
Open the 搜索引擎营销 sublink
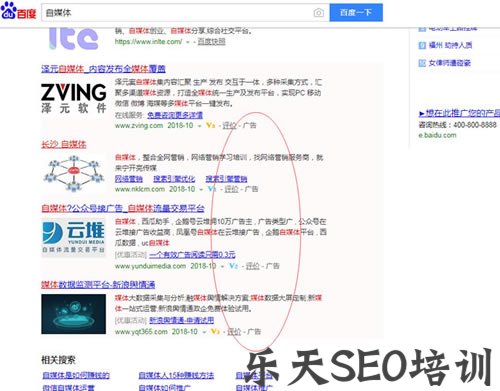[226, 179]
